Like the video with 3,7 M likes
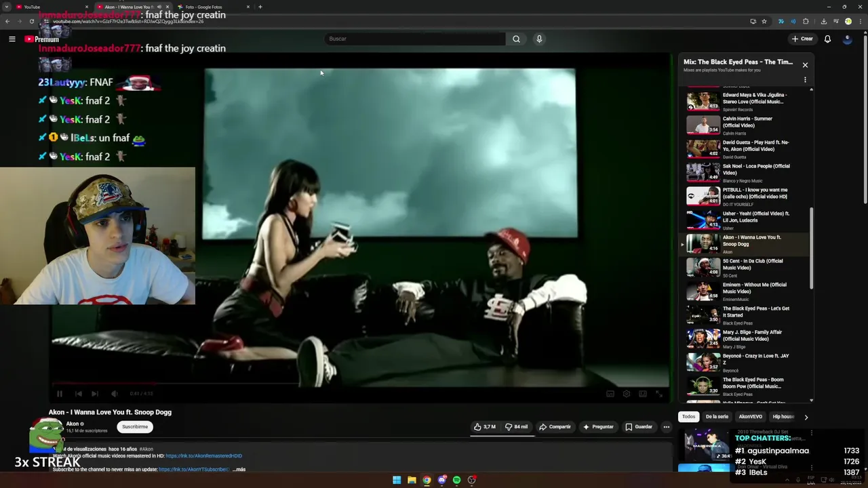Viewport: 868px width, 488px height. point(485,427)
